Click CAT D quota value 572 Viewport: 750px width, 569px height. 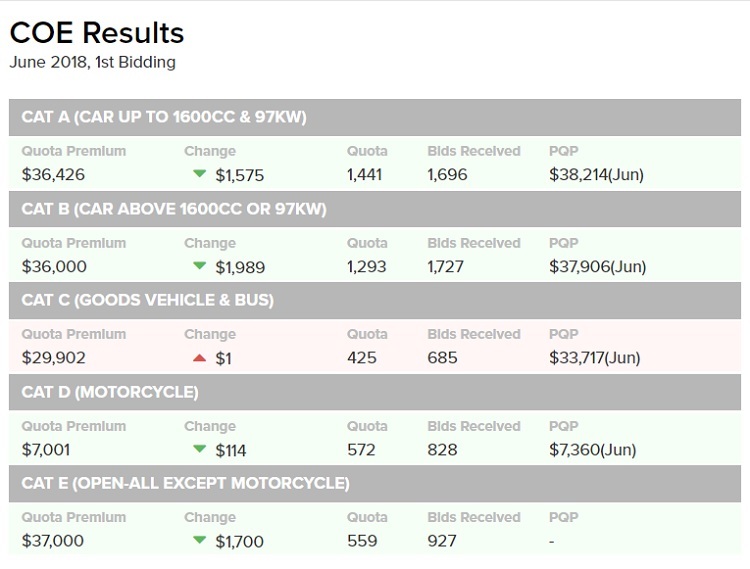point(361,450)
